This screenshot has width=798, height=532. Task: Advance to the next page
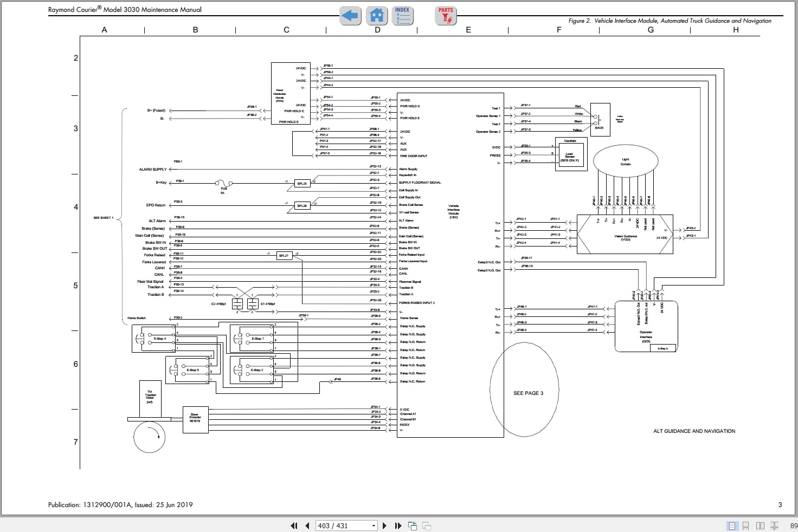tap(384, 525)
